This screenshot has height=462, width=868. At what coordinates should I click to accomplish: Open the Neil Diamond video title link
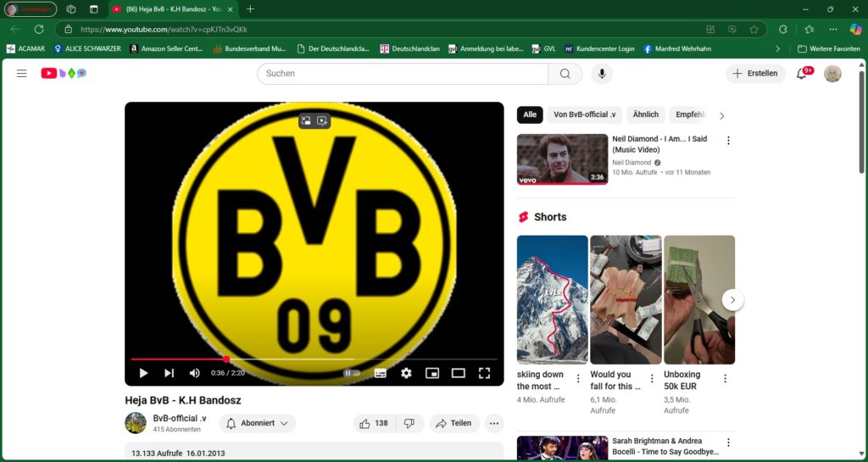(x=659, y=144)
